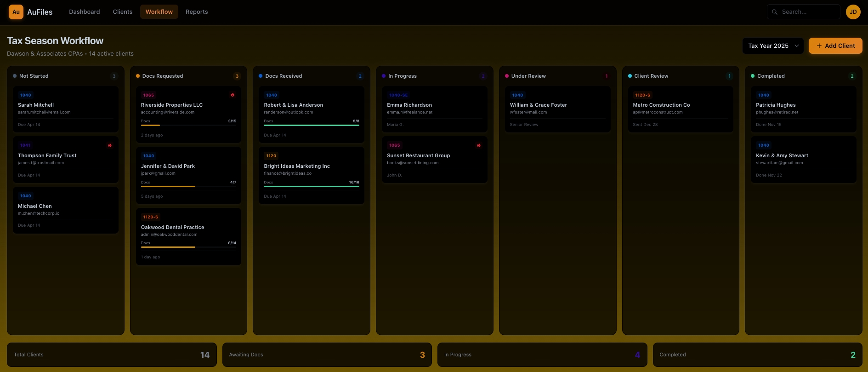Click the Done Nov 15 text
The width and height of the screenshot is (868, 372).
[x=769, y=125]
